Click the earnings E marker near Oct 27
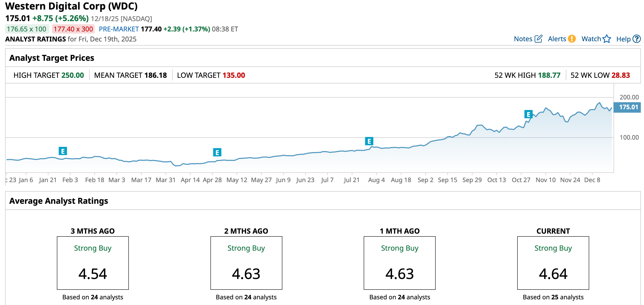644x305 pixels. pyautogui.click(x=528, y=114)
